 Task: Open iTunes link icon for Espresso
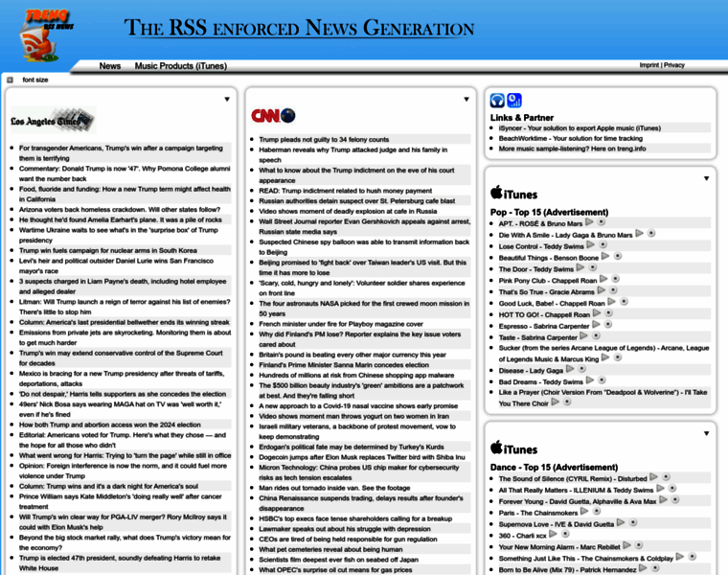pos(608,324)
